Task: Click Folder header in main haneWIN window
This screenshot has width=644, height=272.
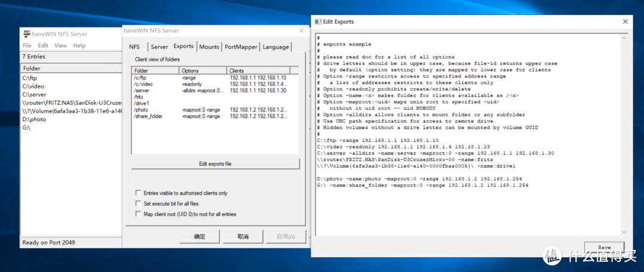Action: [72, 68]
